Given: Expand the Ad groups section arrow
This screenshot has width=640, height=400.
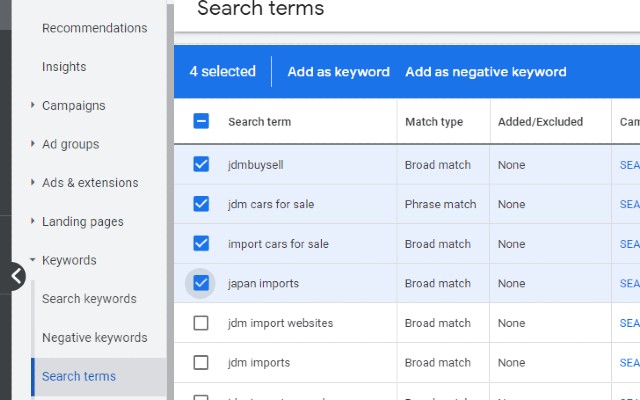Looking at the screenshot, I should tap(33, 144).
